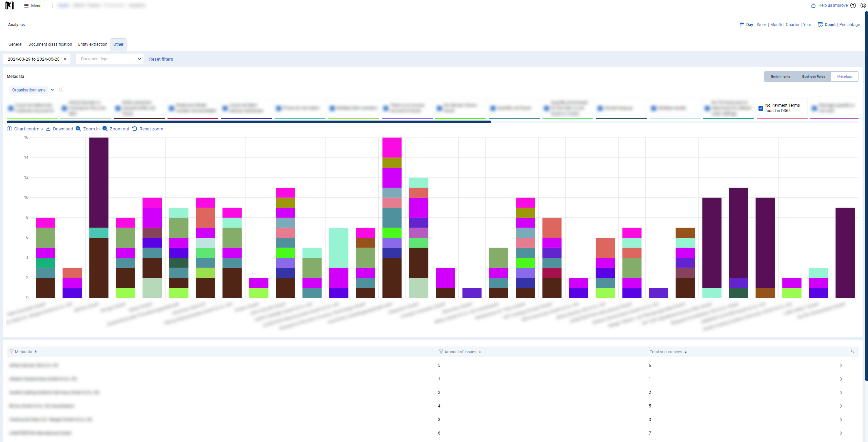
Task: Open the user account icon
Action: (863, 5)
